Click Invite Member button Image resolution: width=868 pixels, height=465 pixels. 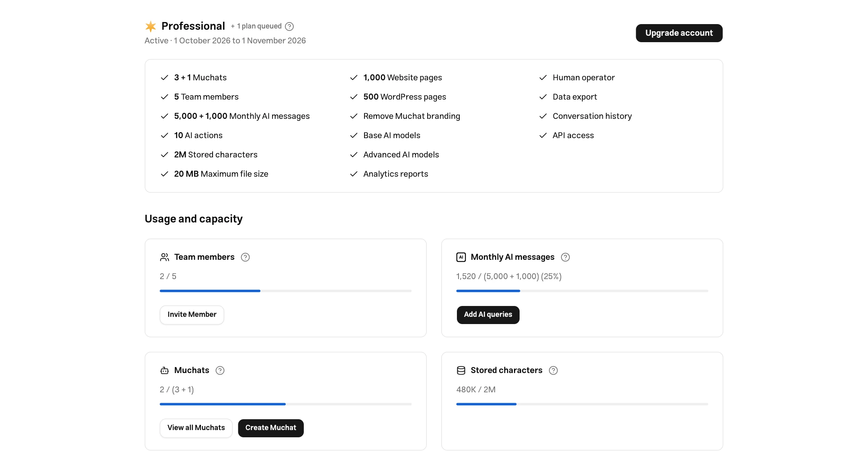click(192, 315)
